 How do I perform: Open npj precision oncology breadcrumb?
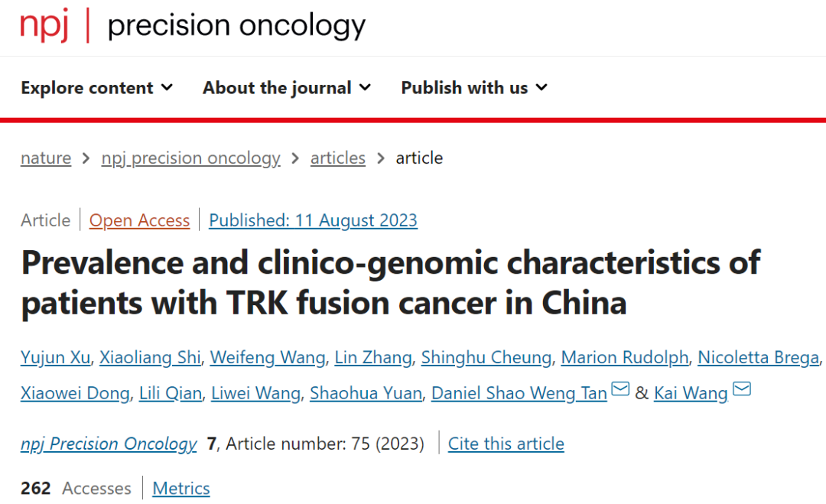[190, 158]
